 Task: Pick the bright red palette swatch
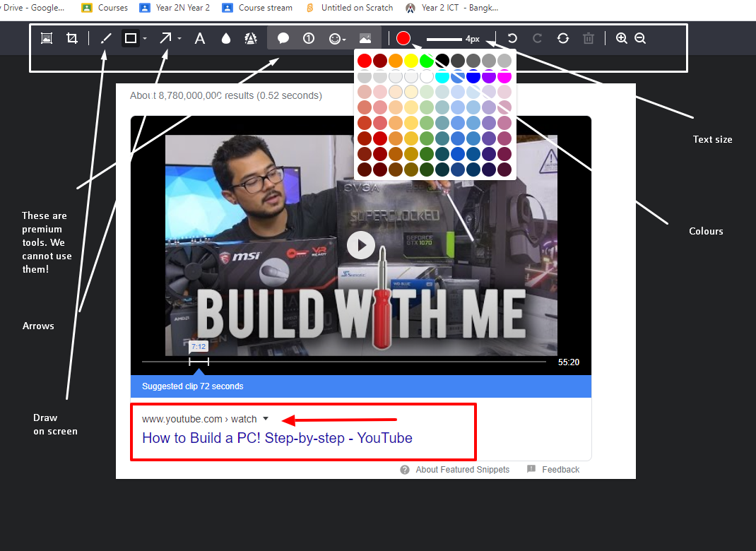click(x=365, y=61)
